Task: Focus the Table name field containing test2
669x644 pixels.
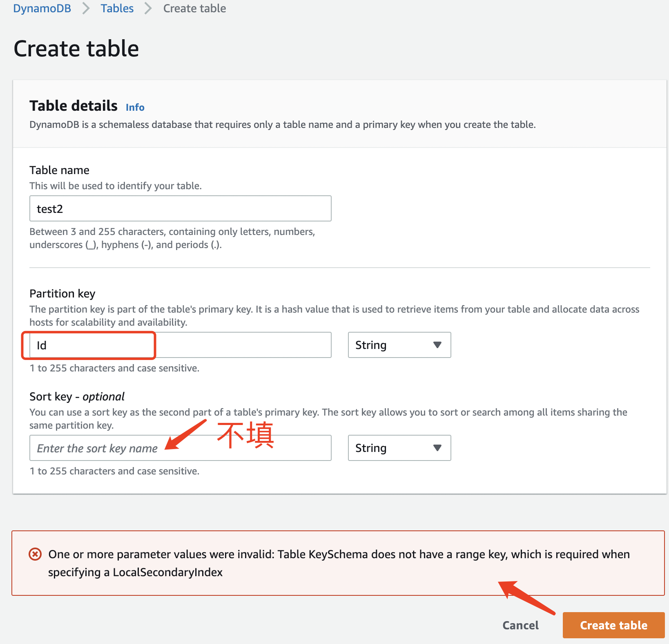Action: click(181, 209)
